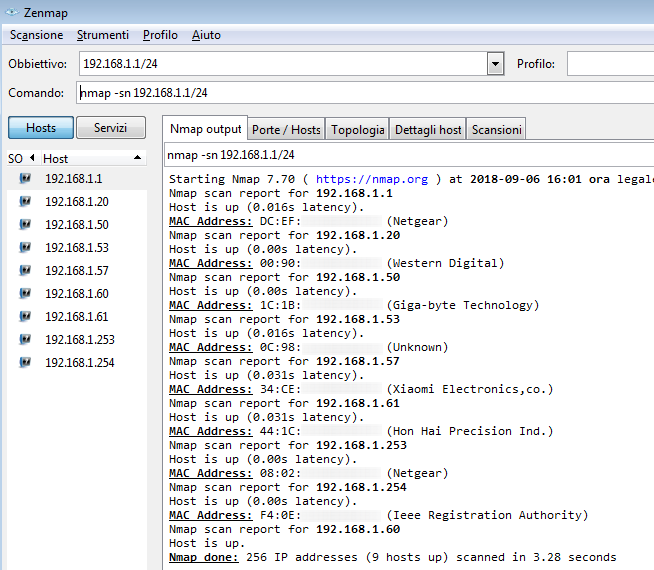Open the Scansione menu

click(36, 35)
